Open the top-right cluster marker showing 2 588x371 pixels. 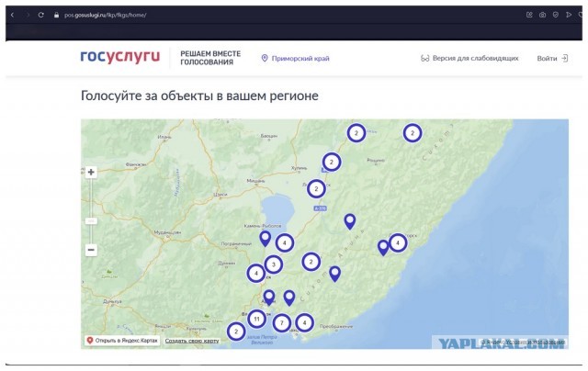[x=413, y=133]
